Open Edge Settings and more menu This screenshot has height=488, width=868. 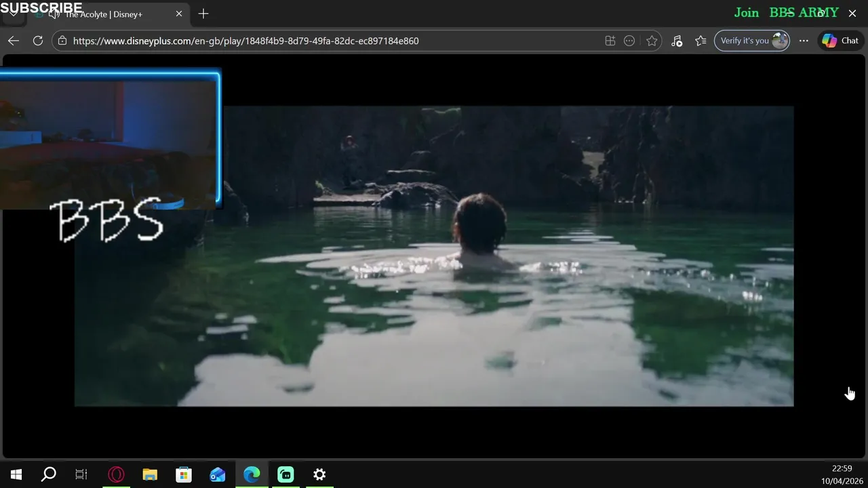[x=804, y=41]
